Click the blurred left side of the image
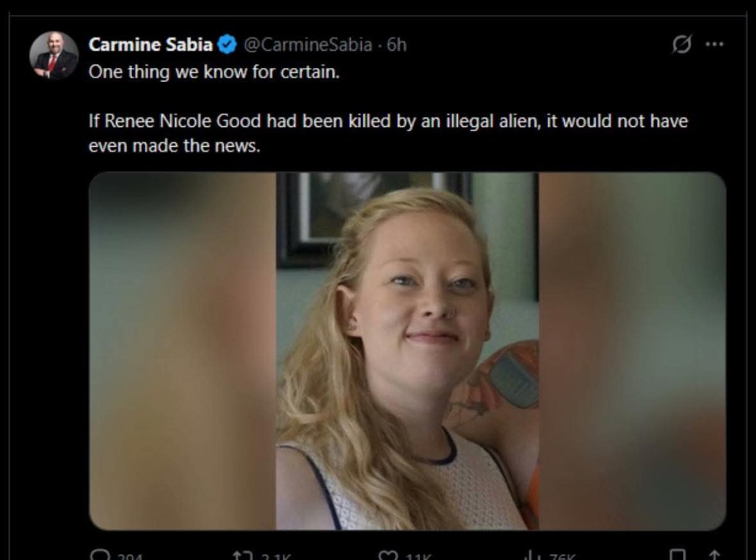The height and width of the screenshot is (560, 756). [x=182, y=350]
